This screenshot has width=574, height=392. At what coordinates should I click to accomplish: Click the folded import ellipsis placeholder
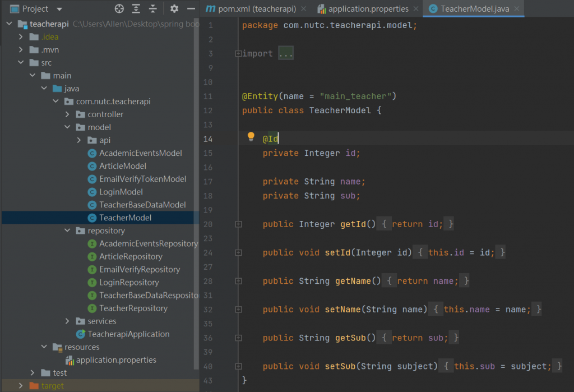[x=285, y=53]
